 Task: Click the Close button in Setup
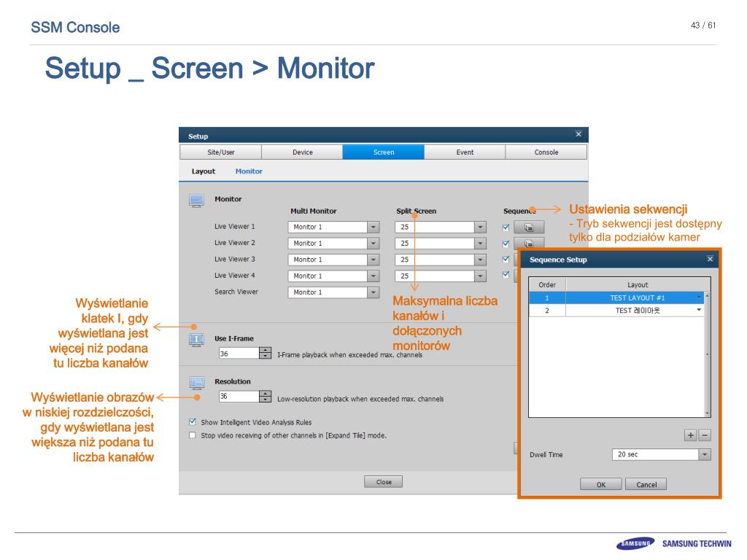[x=384, y=482]
